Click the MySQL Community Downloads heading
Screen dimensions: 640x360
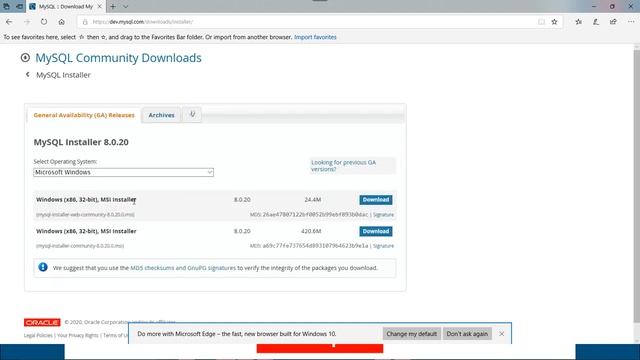[118, 58]
